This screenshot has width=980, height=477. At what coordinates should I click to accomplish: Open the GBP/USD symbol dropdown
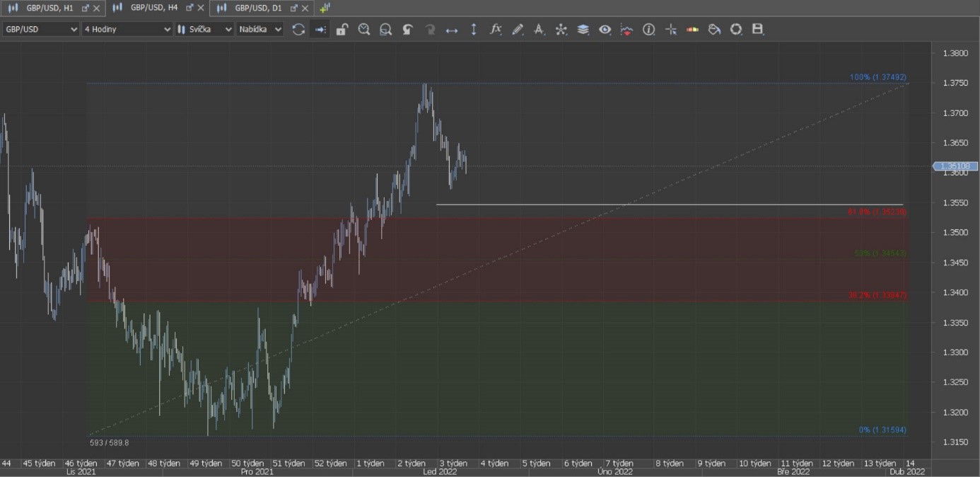click(x=41, y=30)
